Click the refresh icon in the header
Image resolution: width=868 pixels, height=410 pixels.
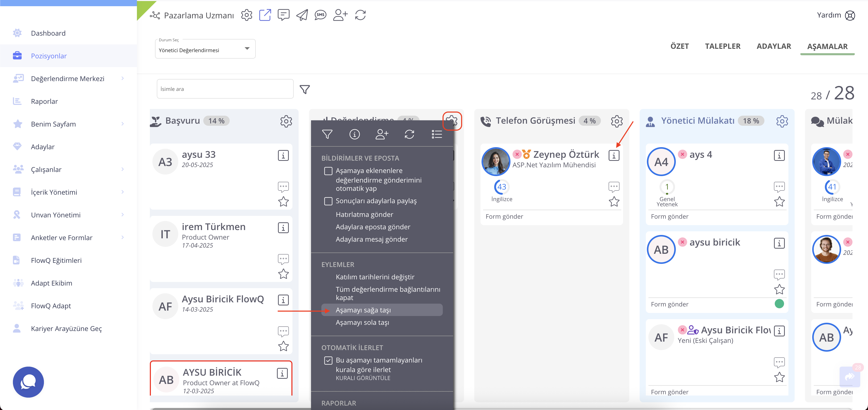click(360, 15)
